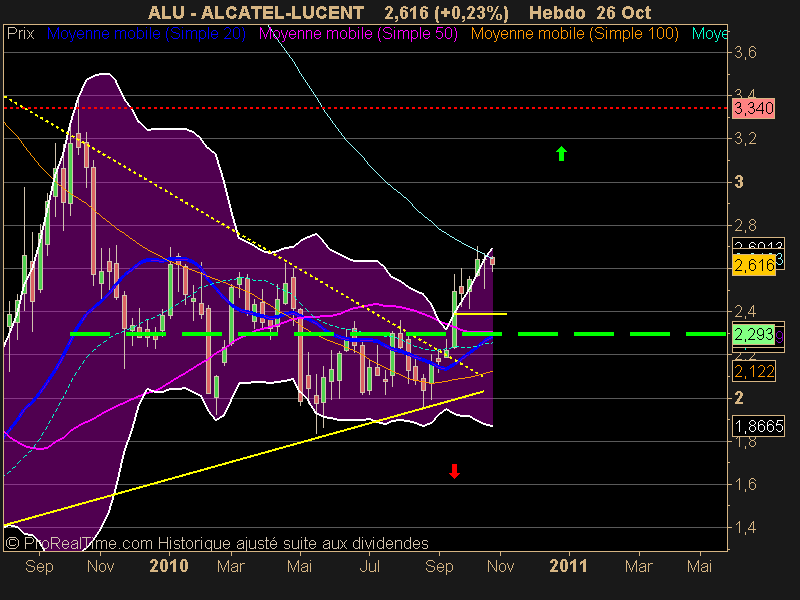
Task: Click the ProRealTime.com copyright text
Action: [x=217, y=543]
